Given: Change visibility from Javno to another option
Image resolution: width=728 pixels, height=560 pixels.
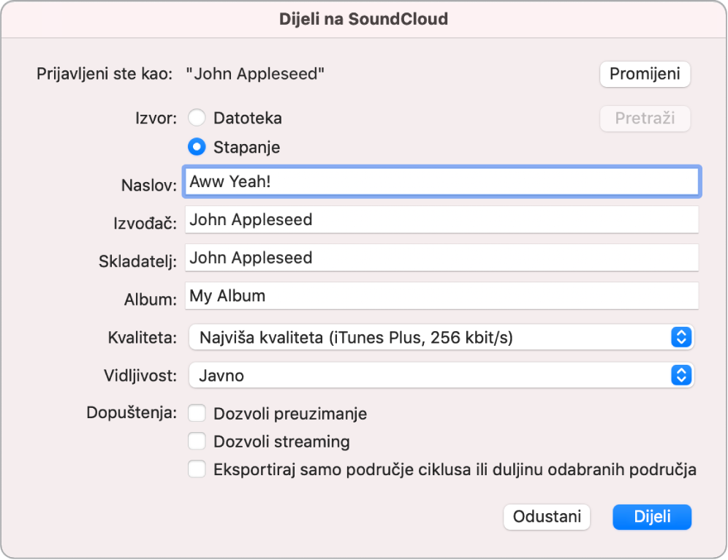Looking at the screenshot, I should pos(439,375).
